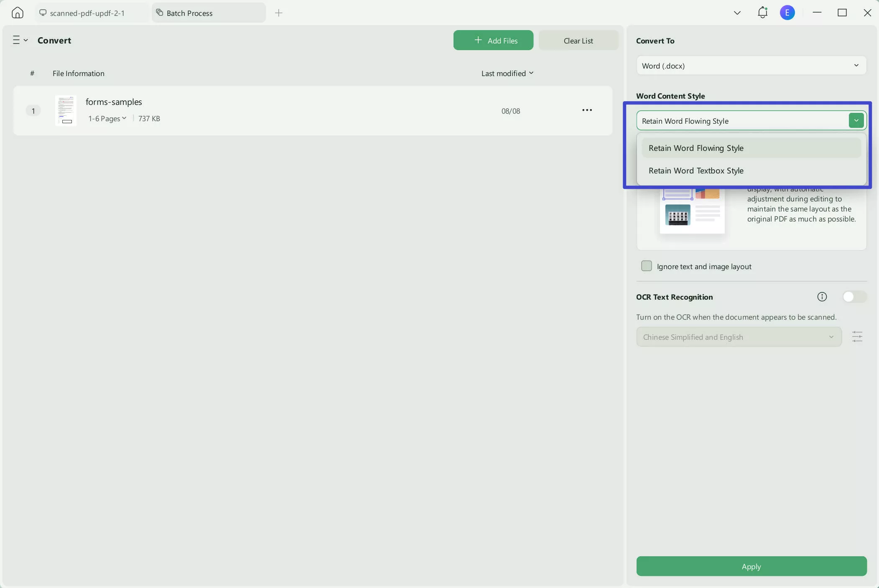879x588 pixels.
Task: Open the user account avatar E
Action: pyautogui.click(x=787, y=13)
